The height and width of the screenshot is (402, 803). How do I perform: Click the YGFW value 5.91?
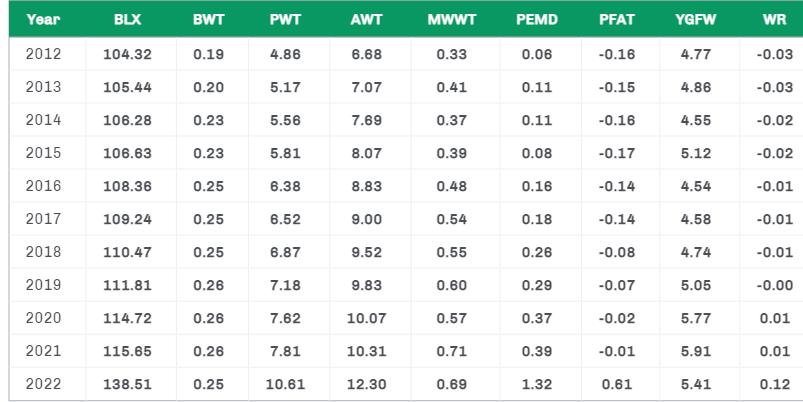[694, 351]
